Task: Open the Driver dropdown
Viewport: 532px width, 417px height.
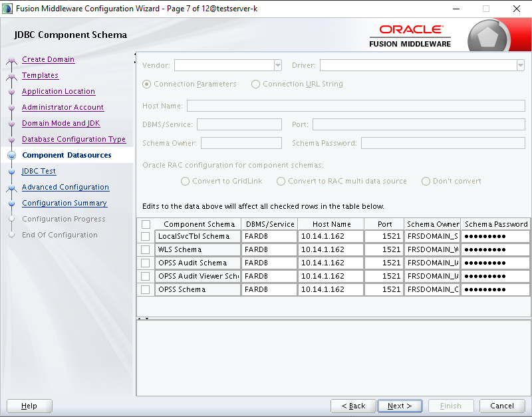Action: 521,65
